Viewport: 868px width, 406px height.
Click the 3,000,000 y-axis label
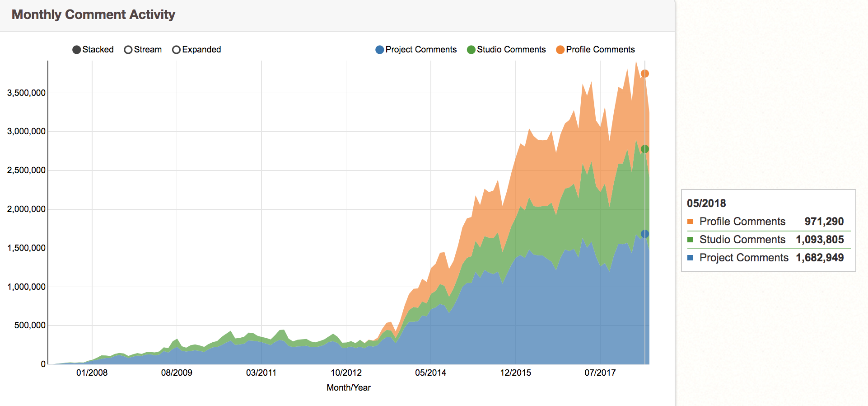26,131
